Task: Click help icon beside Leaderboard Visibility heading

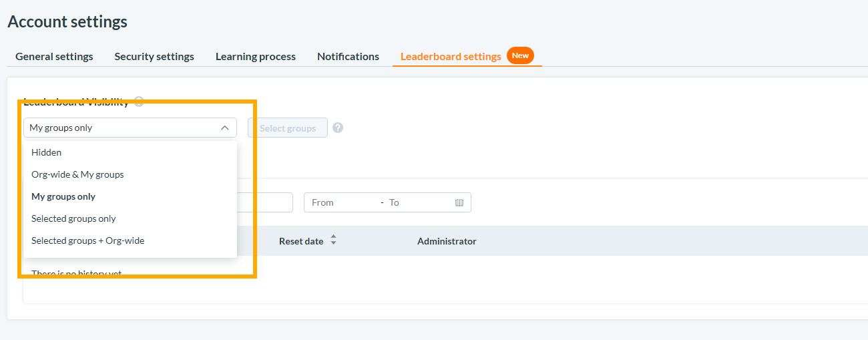Action: click(x=139, y=102)
